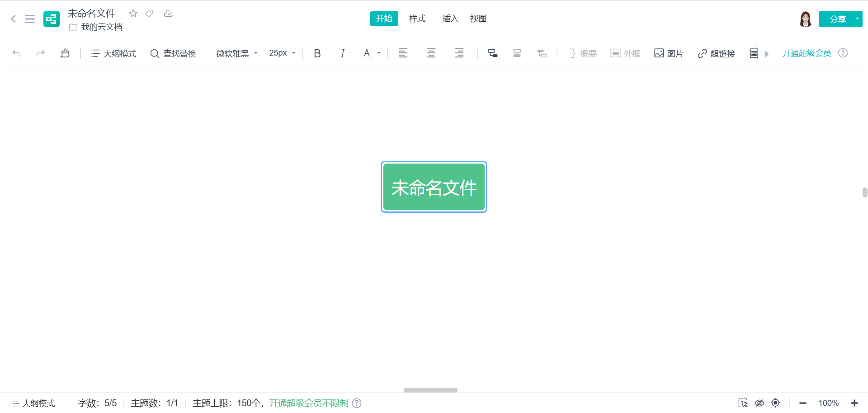This screenshot has height=413, width=868.
Task: Locate the central topic target icon
Action: (776, 403)
